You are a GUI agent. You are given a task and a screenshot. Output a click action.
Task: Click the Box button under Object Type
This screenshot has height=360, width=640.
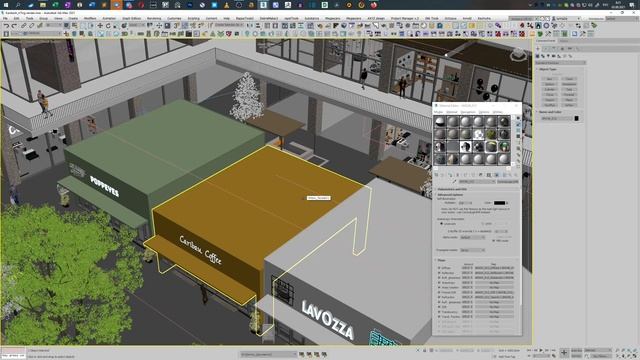pyautogui.click(x=550, y=78)
